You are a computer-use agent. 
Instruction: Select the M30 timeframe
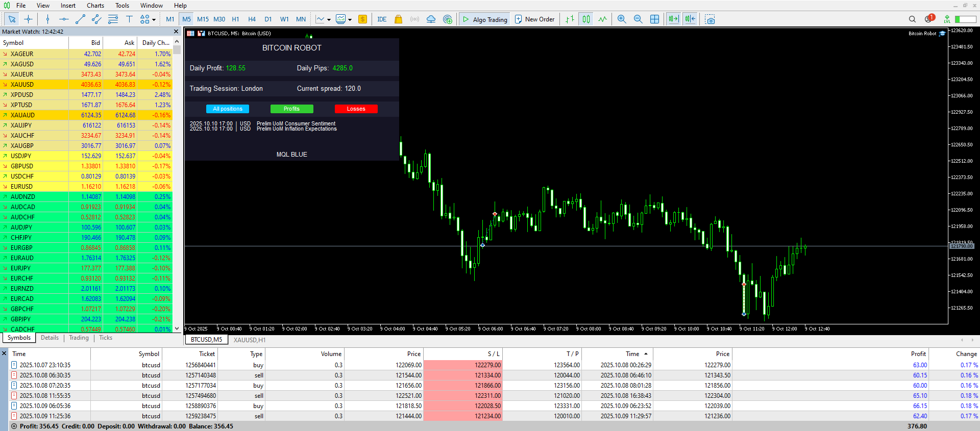(219, 19)
